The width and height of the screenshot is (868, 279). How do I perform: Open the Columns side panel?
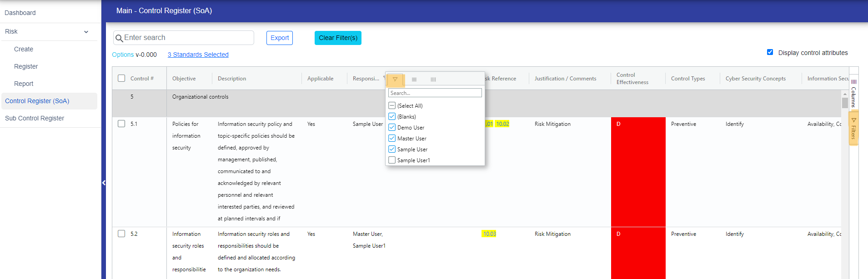pos(853,94)
